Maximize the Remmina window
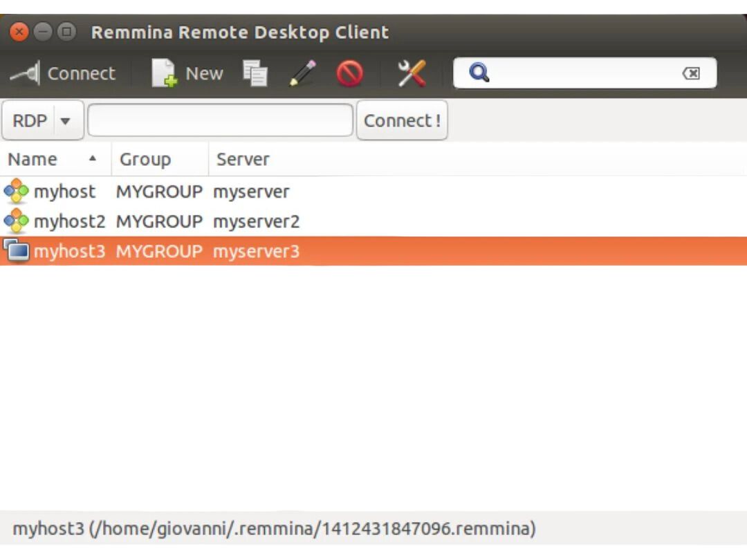Screen dimensions: 747x560 pos(66,32)
